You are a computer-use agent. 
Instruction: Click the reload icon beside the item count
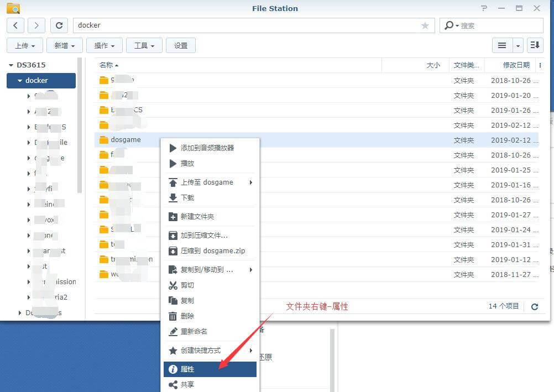(534, 306)
